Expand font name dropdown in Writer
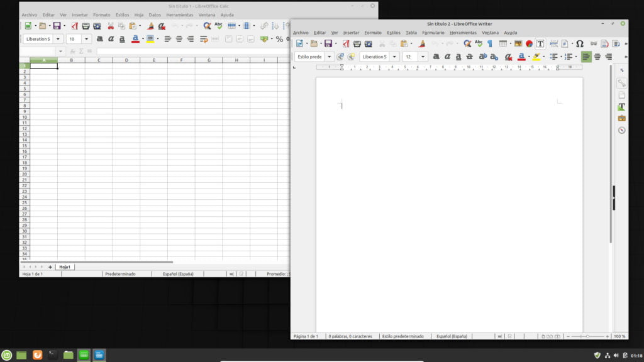The image size is (644, 362). 394,57
